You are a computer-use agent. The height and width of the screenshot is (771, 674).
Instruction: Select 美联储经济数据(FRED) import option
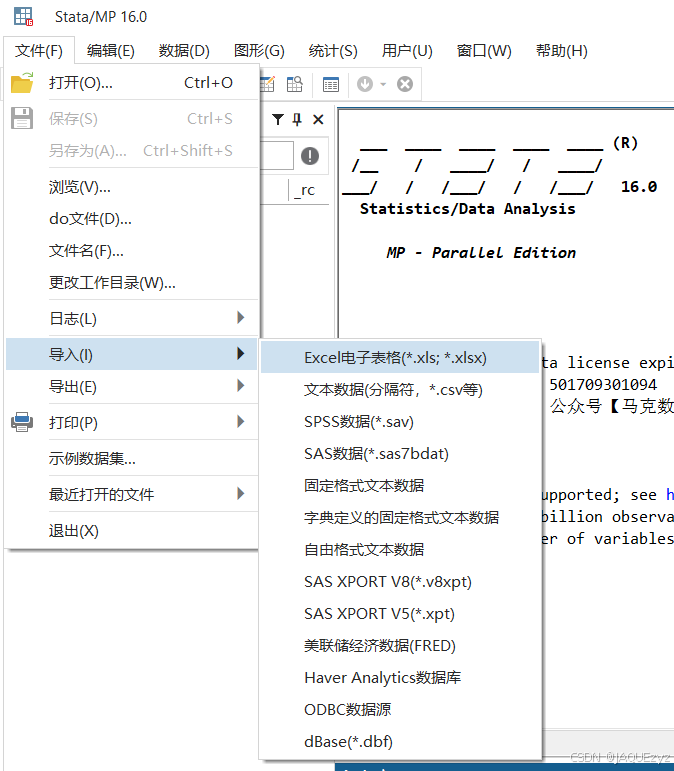click(x=400, y=646)
